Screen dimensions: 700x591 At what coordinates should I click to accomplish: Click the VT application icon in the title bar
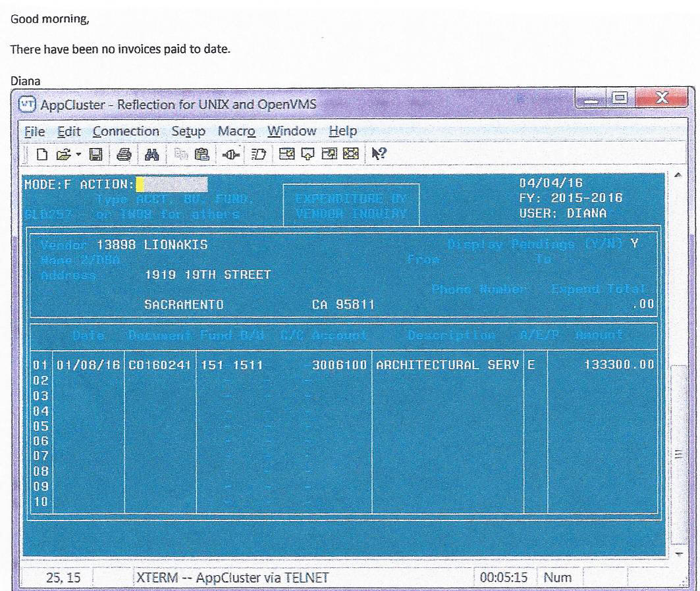coord(27,105)
